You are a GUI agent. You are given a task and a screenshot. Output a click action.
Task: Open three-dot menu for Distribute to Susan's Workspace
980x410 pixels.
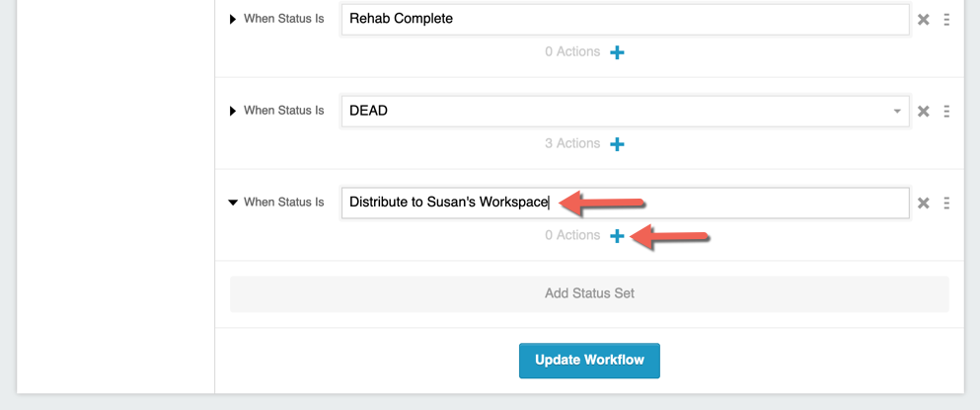(x=946, y=203)
